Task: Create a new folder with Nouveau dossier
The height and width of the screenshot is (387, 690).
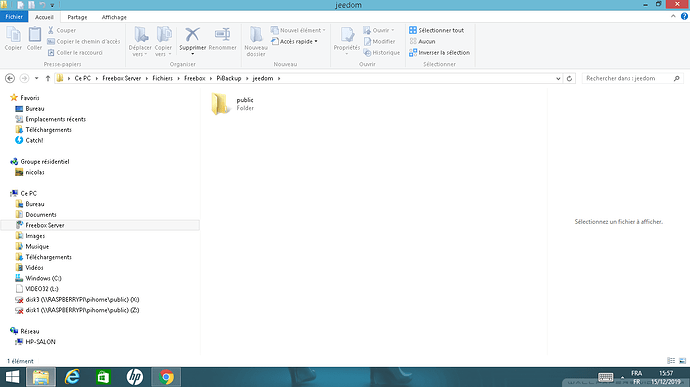Action: 256,41
